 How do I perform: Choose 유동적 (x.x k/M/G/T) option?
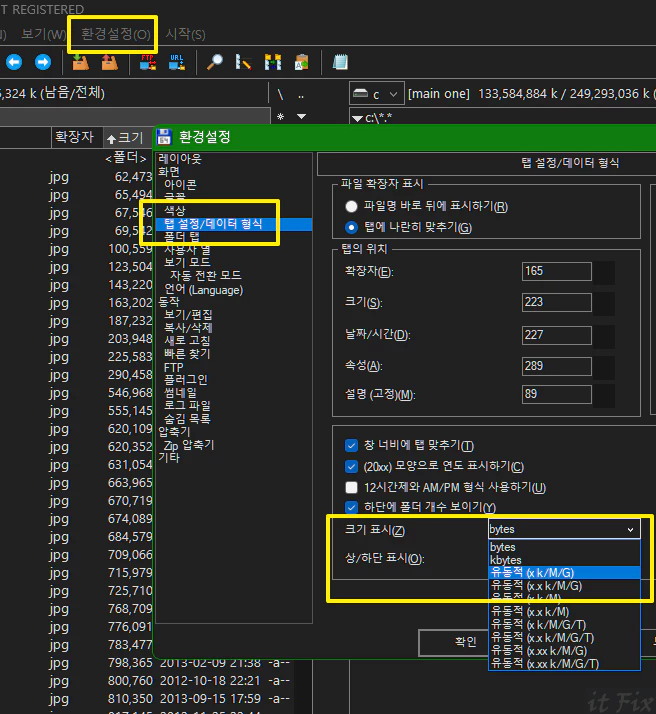click(564, 638)
